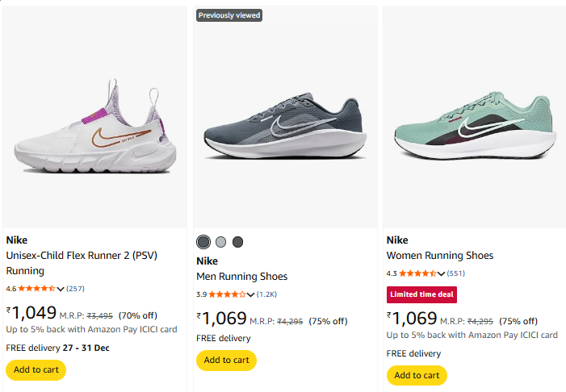Open Men Running Shoes product title

tap(242, 277)
